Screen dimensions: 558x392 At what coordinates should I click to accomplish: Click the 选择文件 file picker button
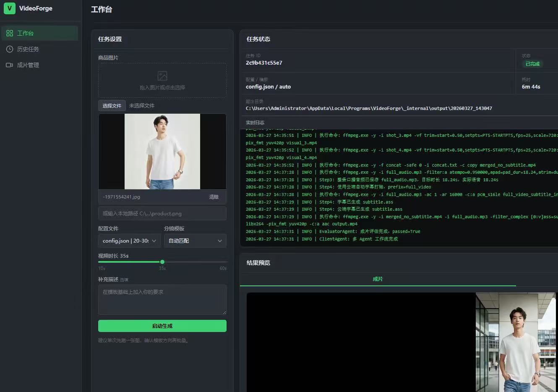112,105
